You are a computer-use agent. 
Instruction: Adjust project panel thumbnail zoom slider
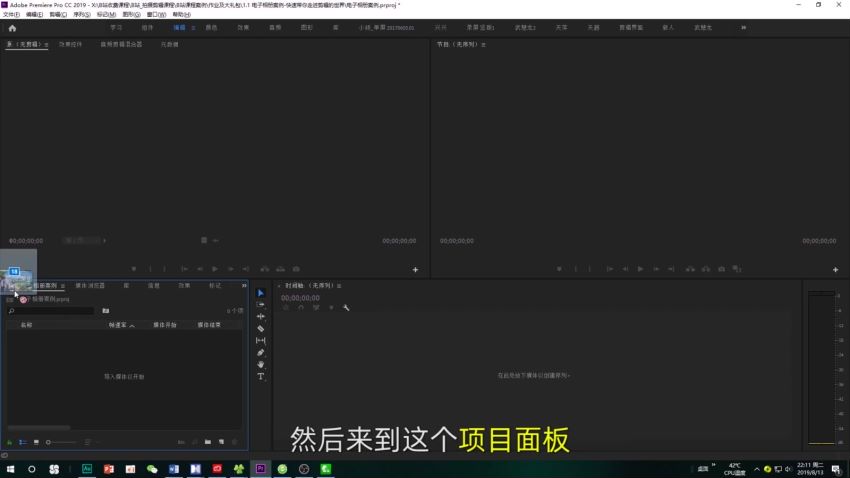[60, 442]
